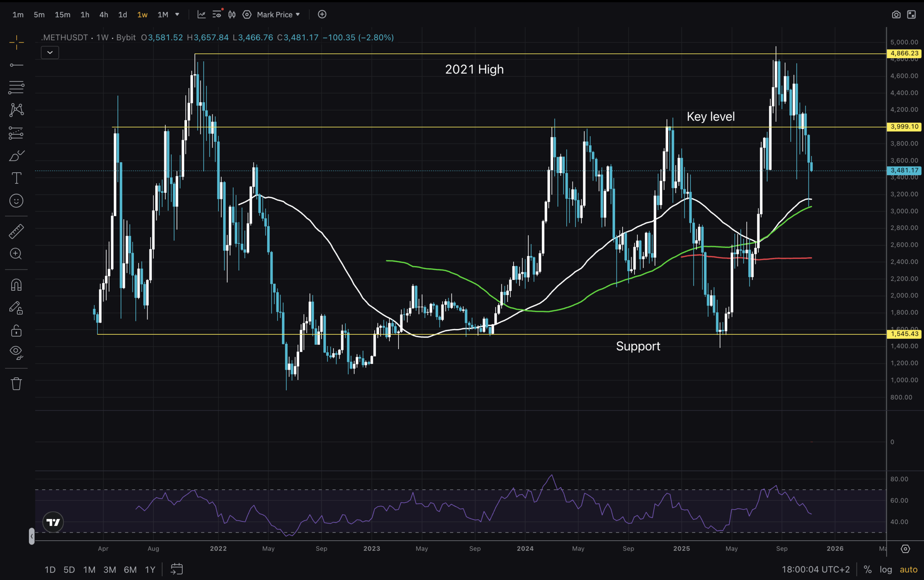Image resolution: width=924 pixels, height=580 pixels.
Task: Click the trash remove drawings icon
Action: 17,384
